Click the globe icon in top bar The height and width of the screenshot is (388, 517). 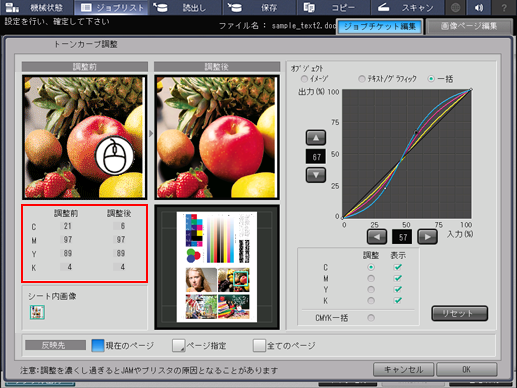(455, 7)
